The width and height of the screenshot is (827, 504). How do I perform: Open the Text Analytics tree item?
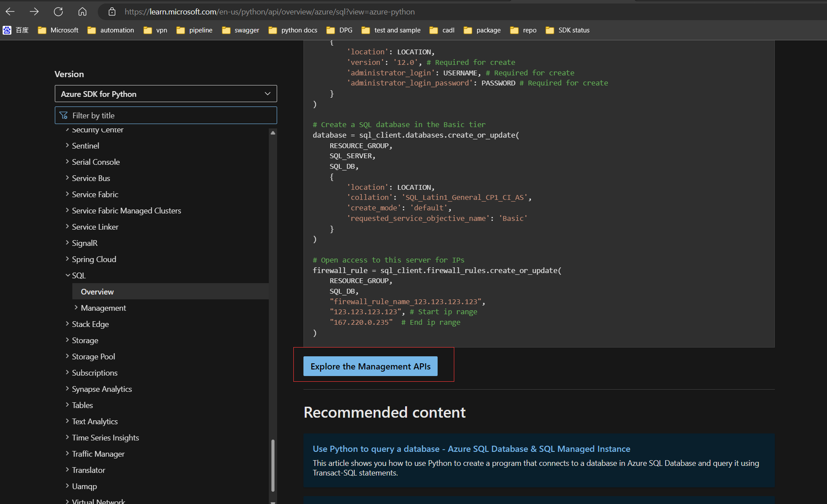tap(95, 422)
